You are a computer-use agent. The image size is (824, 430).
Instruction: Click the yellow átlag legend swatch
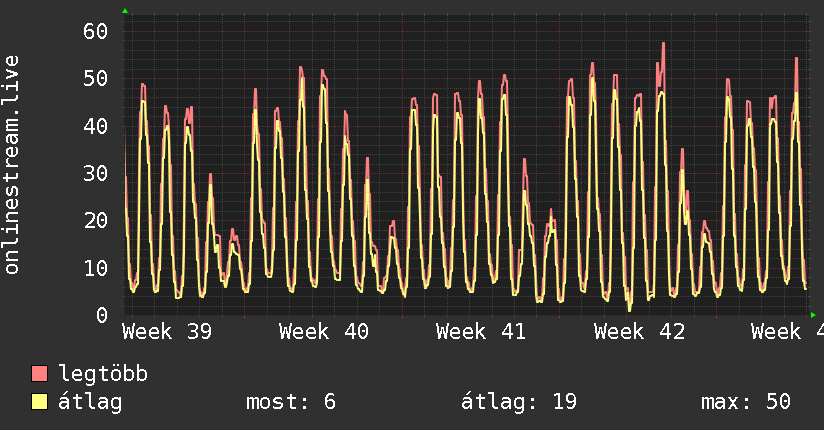(39, 401)
